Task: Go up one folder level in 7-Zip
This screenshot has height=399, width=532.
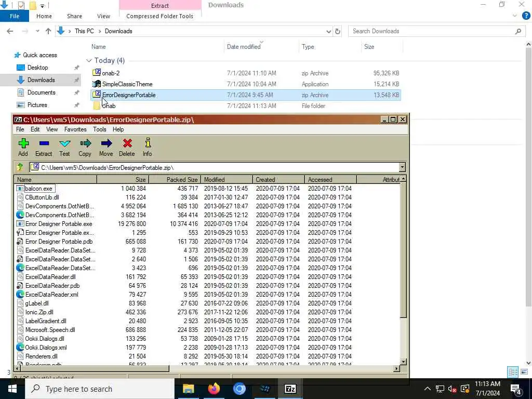Action: click(x=20, y=167)
